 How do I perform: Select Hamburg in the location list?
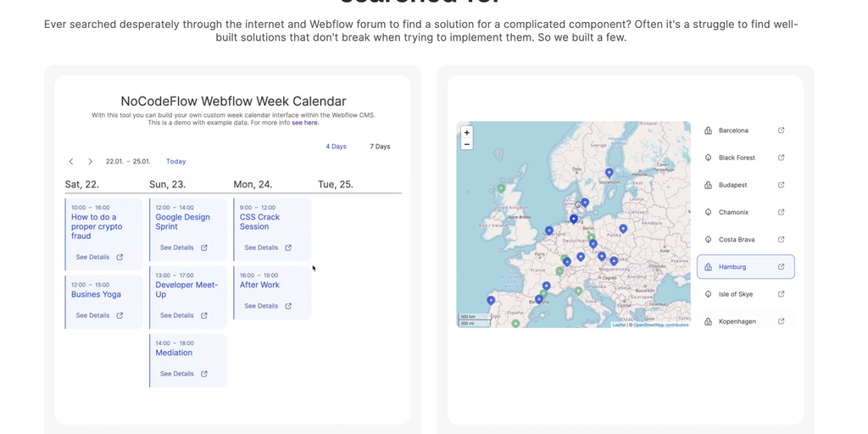click(732, 267)
